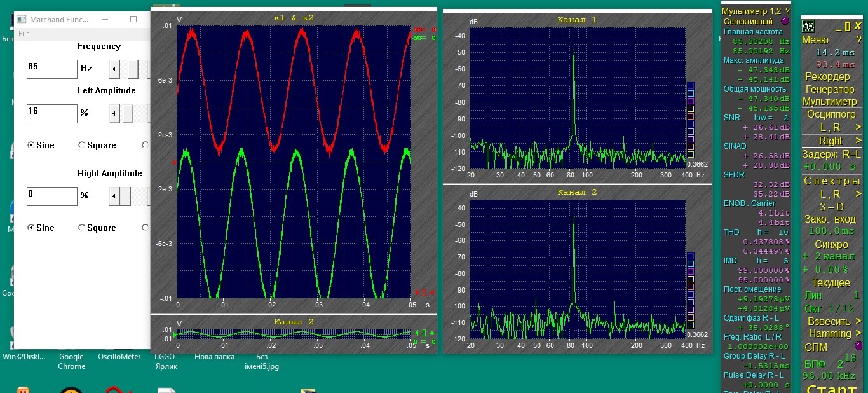Click Синхро sync option
The image size is (868, 393).
pyautogui.click(x=831, y=245)
